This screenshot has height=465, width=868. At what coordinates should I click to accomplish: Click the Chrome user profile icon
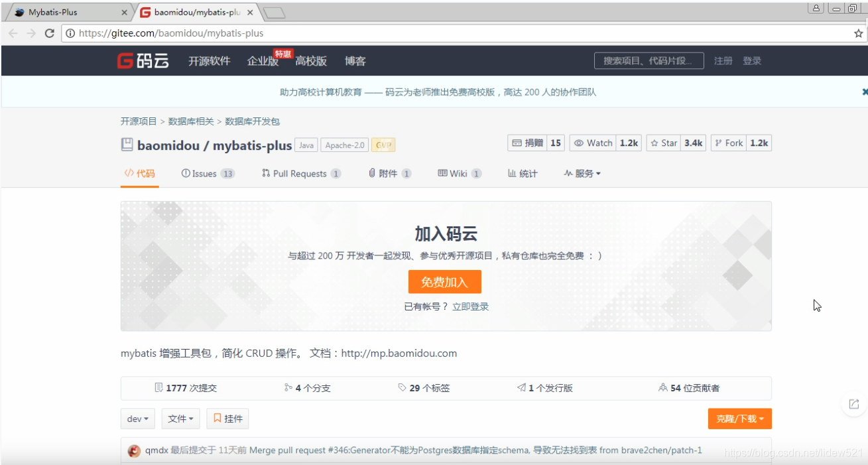(816, 8)
